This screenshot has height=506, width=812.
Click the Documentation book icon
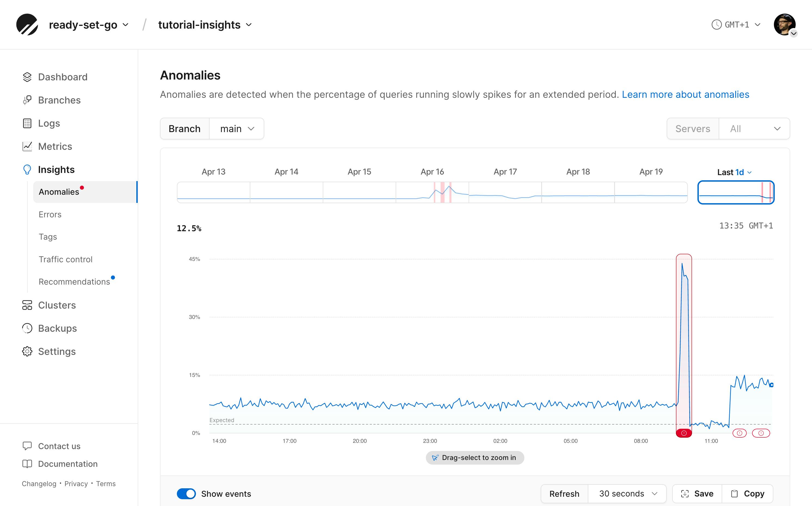click(x=27, y=464)
